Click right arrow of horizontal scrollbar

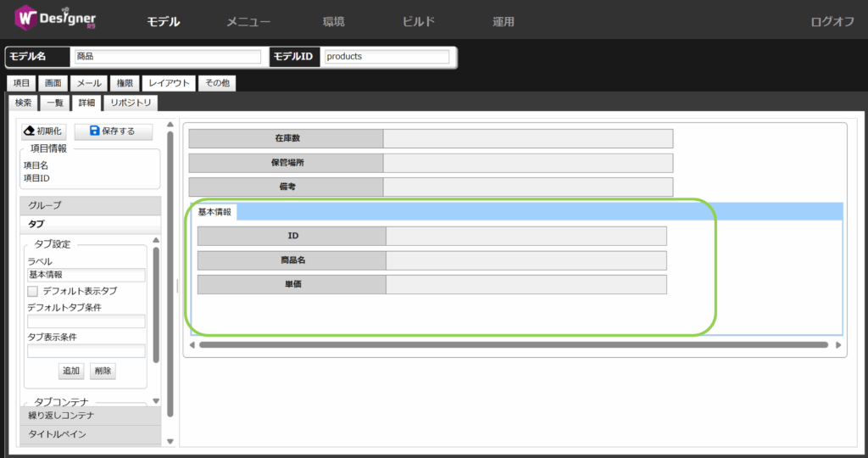(838, 345)
